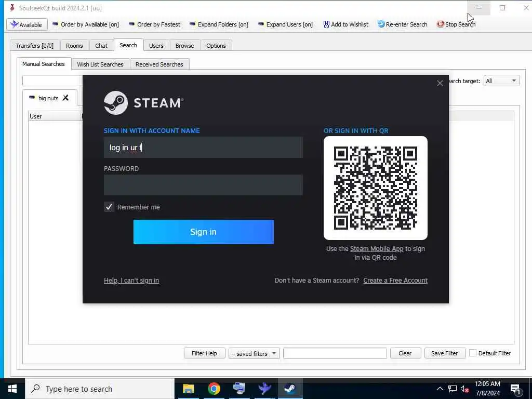Open the Steam Mobile App link
Viewport: 532px width, 399px height.
377,249
